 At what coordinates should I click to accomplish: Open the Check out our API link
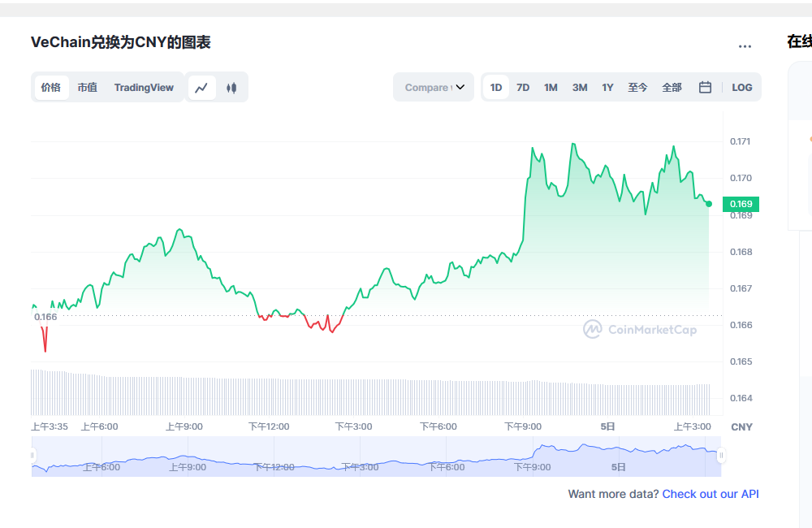[x=710, y=494]
